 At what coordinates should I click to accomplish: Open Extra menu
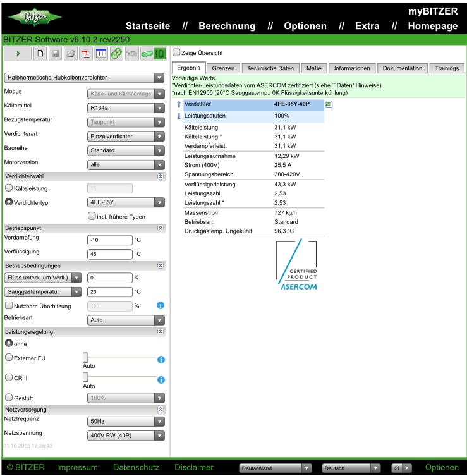pos(367,26)
